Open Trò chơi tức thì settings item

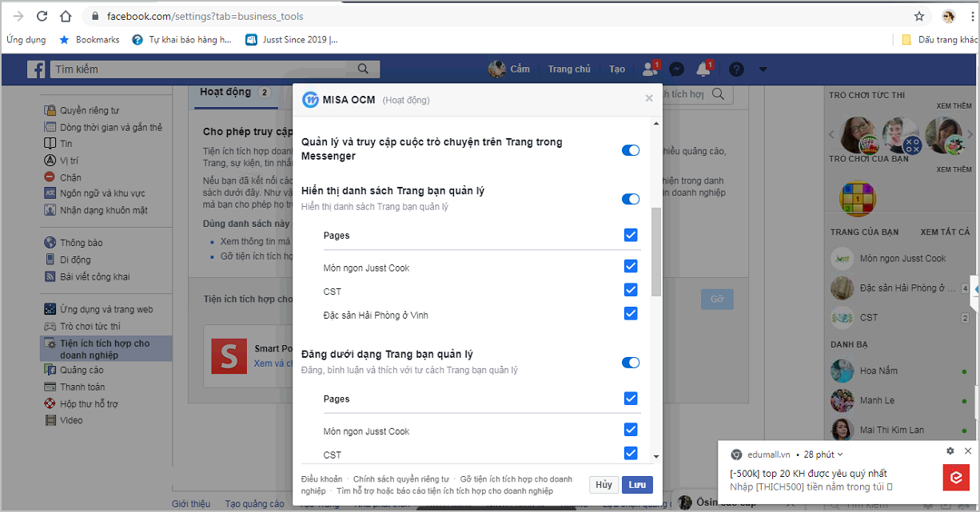click(x=82, y=326)
